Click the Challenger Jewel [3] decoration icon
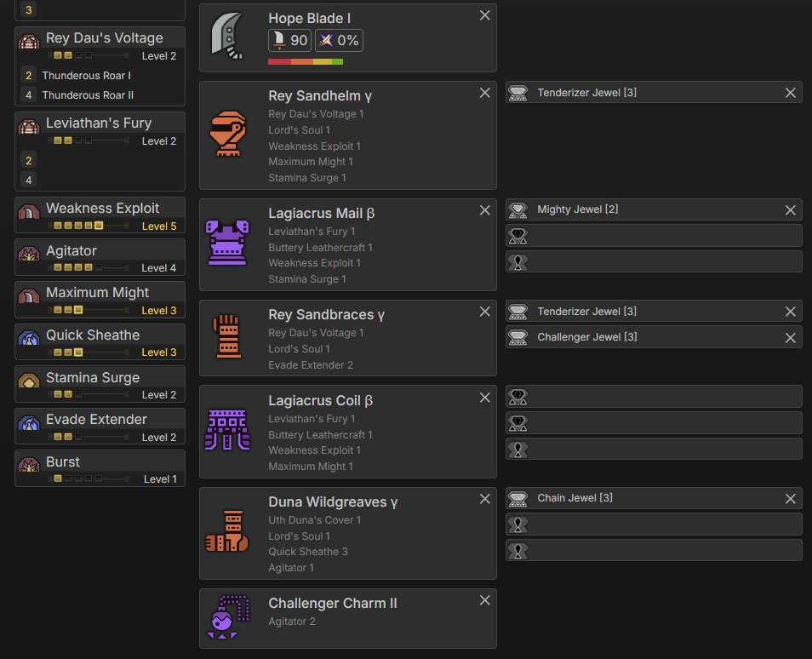The image size is (812, 659). click(x=518, y=337)
